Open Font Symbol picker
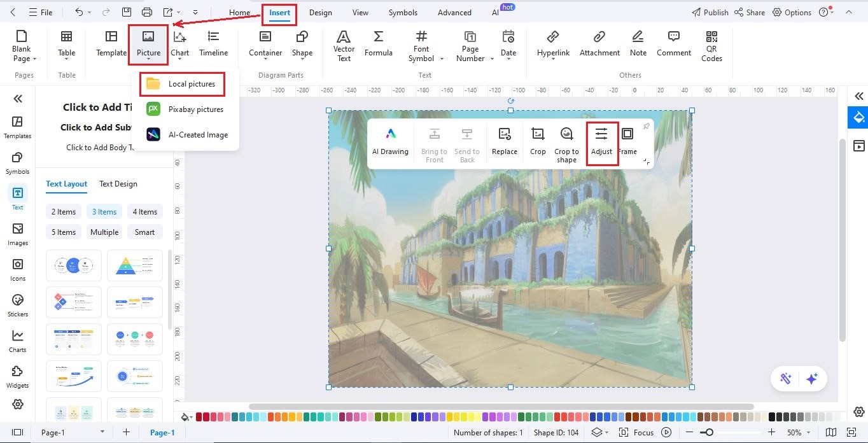868x443 pixels. click(426, 46)
